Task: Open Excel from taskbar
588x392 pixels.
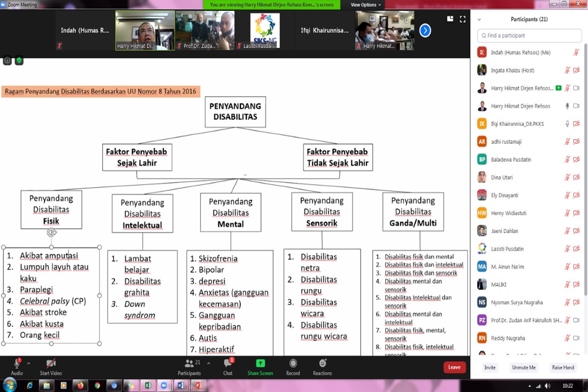Action: 148,386
